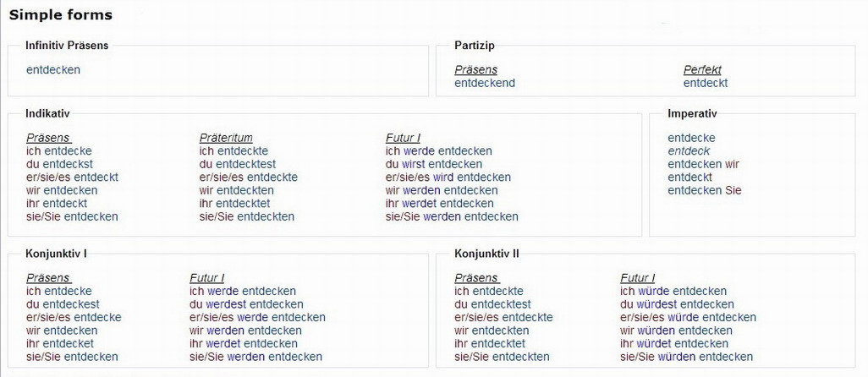Viewport: 868px width, 377px height.
Task: Select the Futur I heading in Konjunktiv I
Action: (x=206, y=278)
